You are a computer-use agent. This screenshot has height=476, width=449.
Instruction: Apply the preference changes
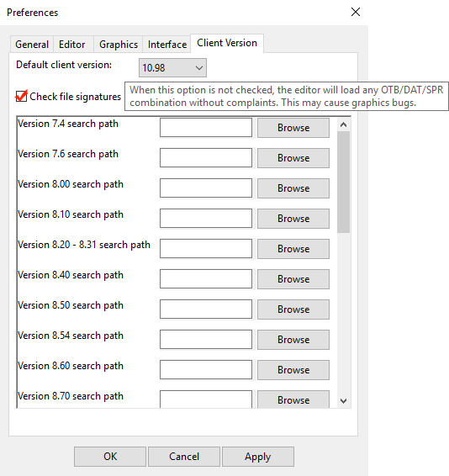[258, 457]
